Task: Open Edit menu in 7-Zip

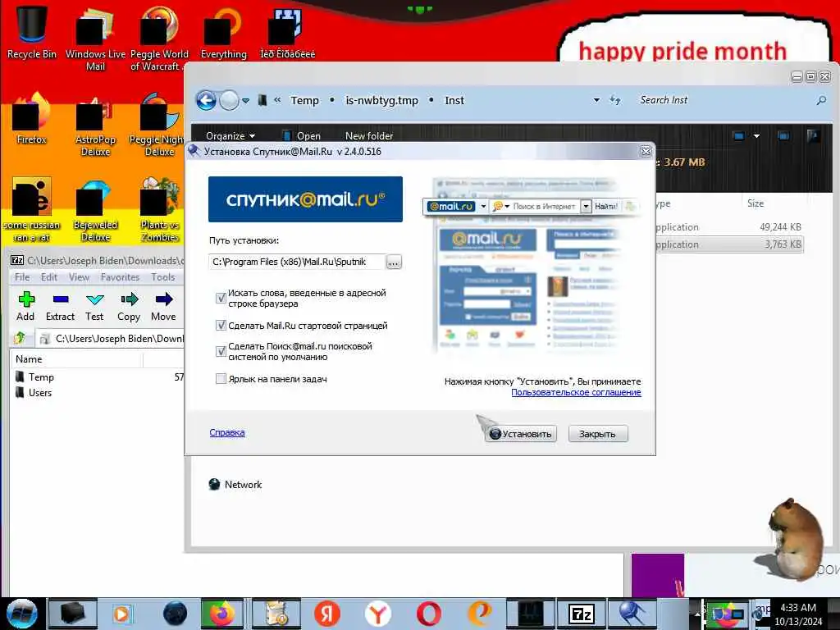Action: tap(48, 277)
